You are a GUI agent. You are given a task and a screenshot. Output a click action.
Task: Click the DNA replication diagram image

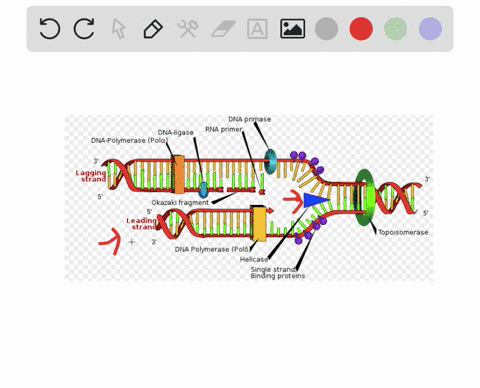[x=249, y=198]
